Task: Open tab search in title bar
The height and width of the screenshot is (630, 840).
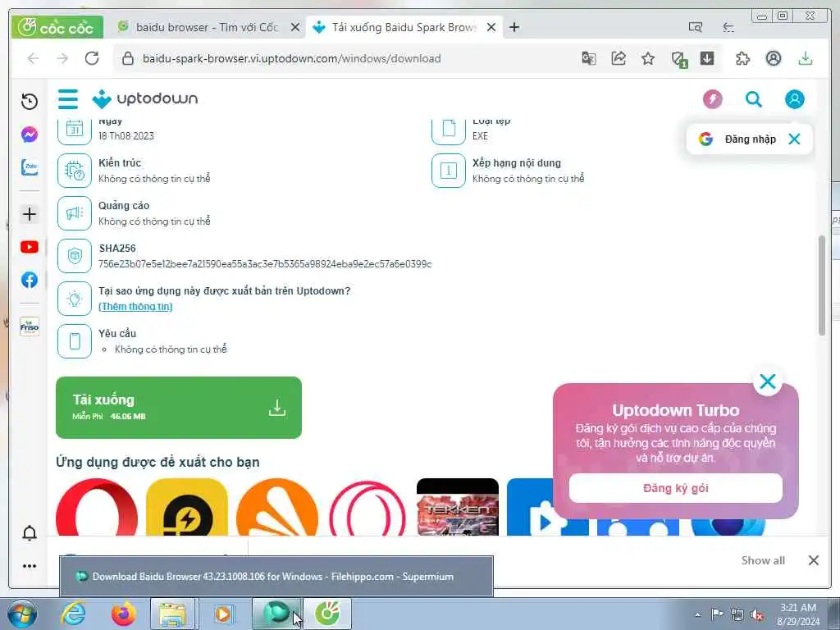Action: coord(696,27)
